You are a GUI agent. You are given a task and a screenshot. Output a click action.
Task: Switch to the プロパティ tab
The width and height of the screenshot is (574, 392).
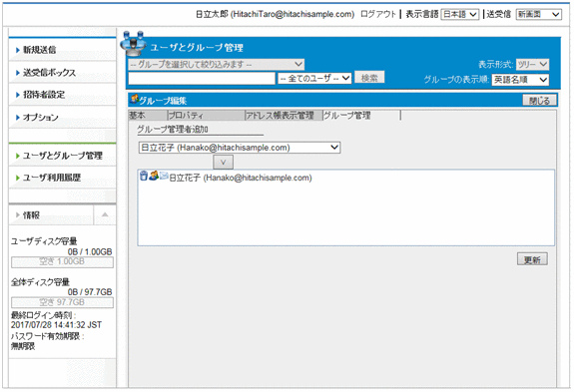(206, 115)
